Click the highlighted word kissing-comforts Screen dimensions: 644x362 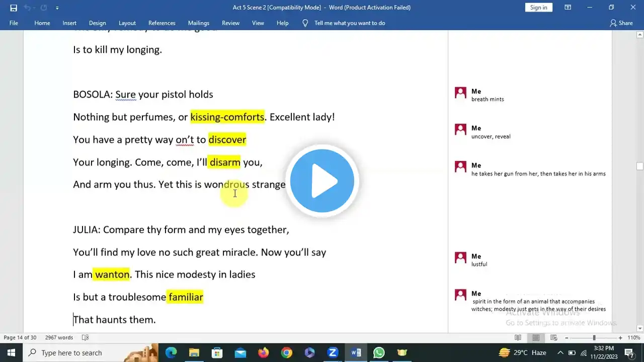click(x=227, y=117)
